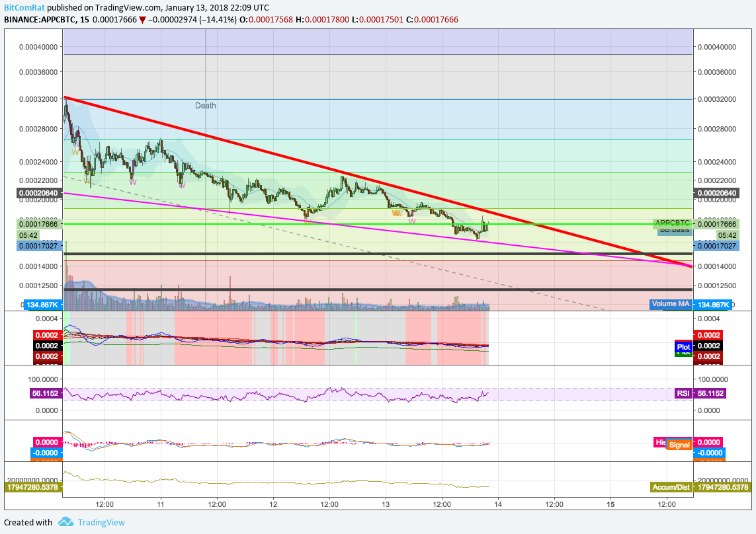Click the high value H:0.00017800
This screenshot has height=534, width=756.
(322, 20)
